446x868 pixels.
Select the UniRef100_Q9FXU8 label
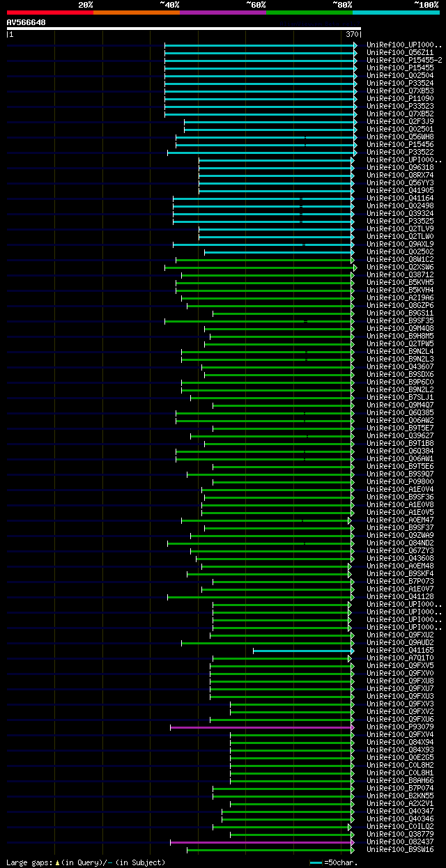click(400, 681)
